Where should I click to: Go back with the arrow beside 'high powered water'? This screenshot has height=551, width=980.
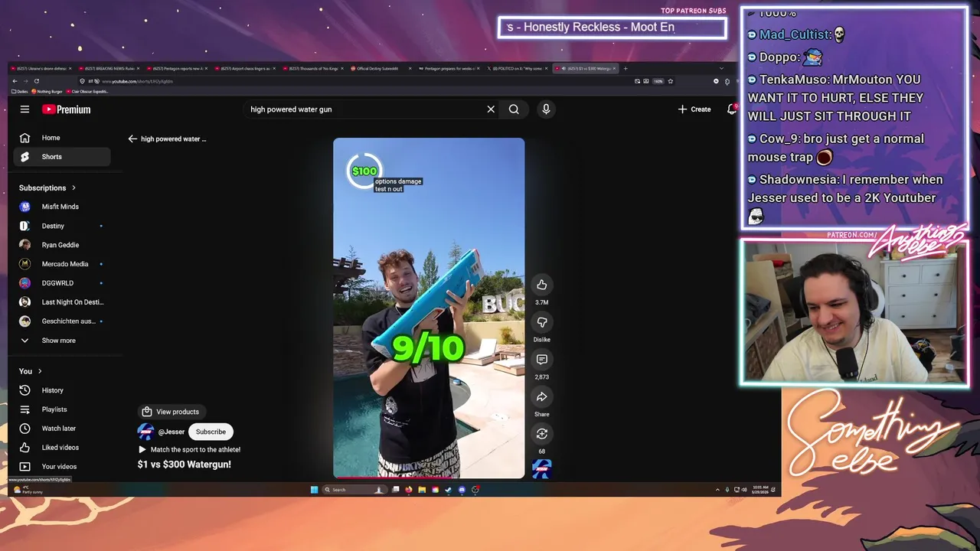click(132, 139)
